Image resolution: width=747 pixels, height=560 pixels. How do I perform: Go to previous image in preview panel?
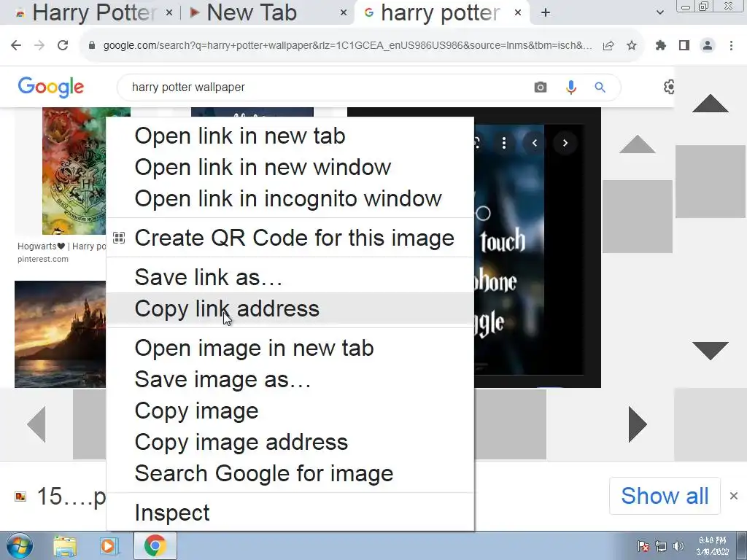[x=535, y=143]
